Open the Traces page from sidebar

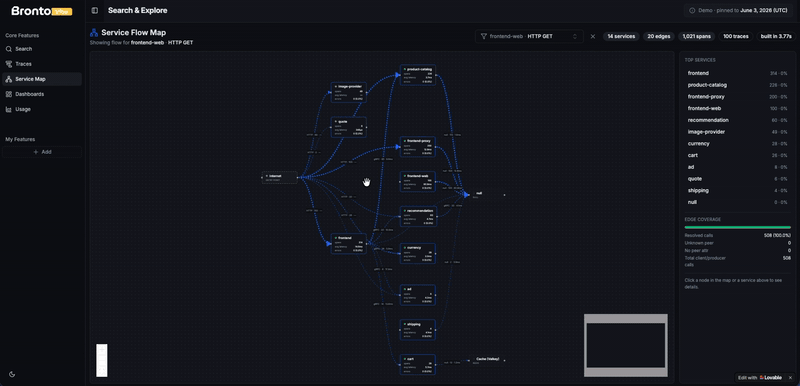tap(42, 64)
